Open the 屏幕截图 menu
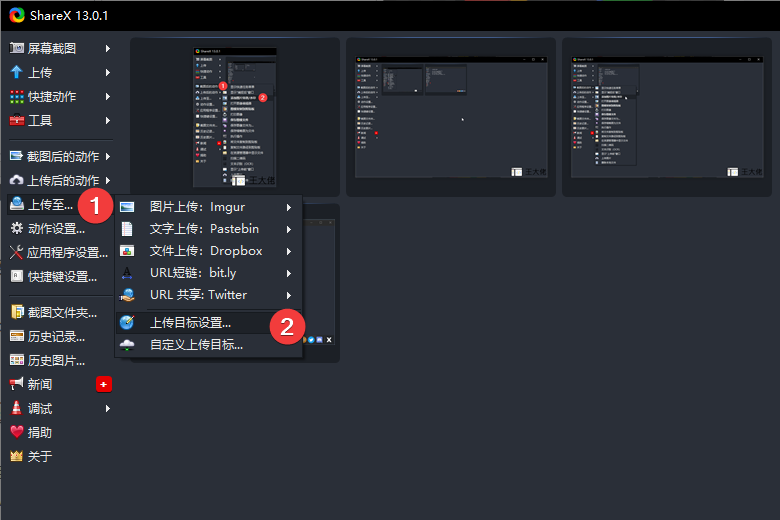 (60, 48)
